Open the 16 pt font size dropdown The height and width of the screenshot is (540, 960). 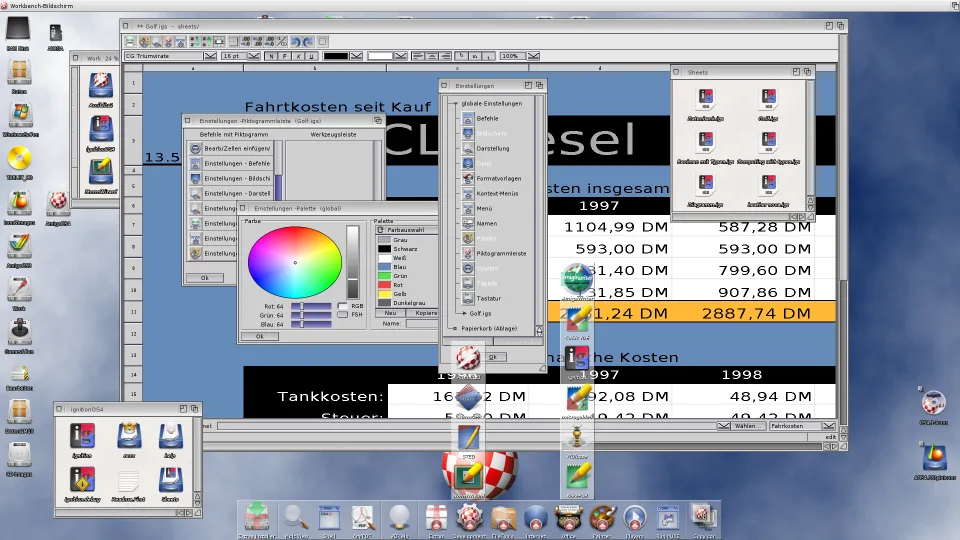[254, 56]
